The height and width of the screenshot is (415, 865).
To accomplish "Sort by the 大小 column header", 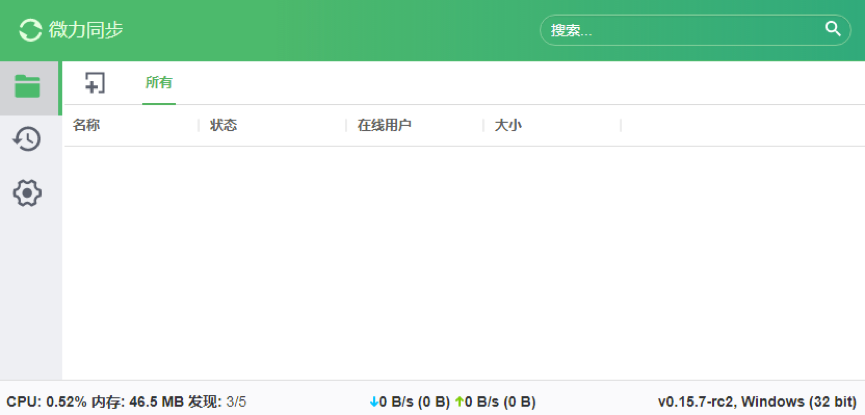I will coord(508,125).
